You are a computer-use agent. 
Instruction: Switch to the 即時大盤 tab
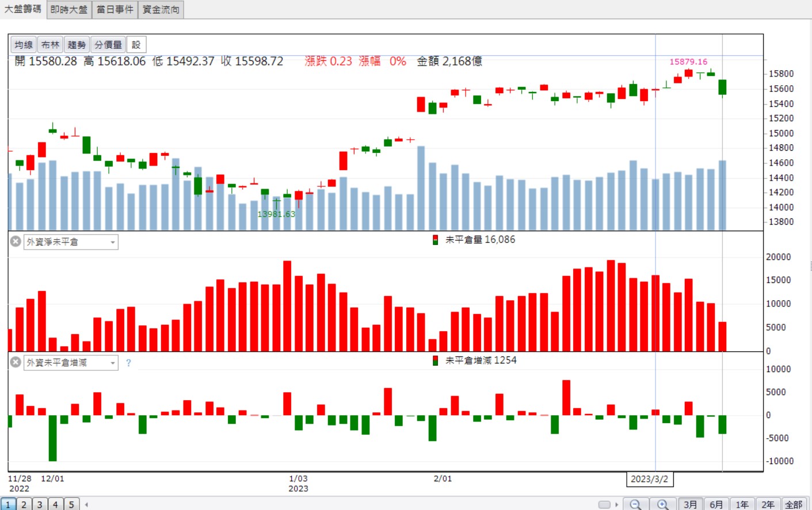69,9
